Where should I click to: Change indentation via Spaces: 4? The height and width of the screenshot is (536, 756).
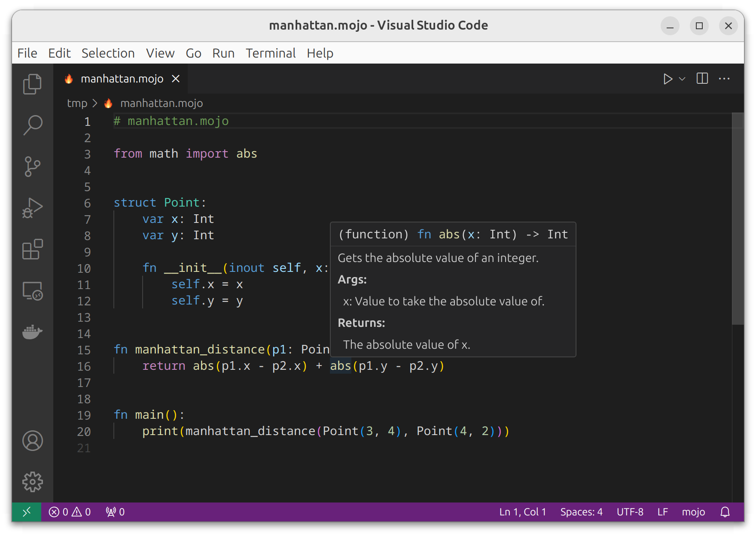(x=581, y=512)
